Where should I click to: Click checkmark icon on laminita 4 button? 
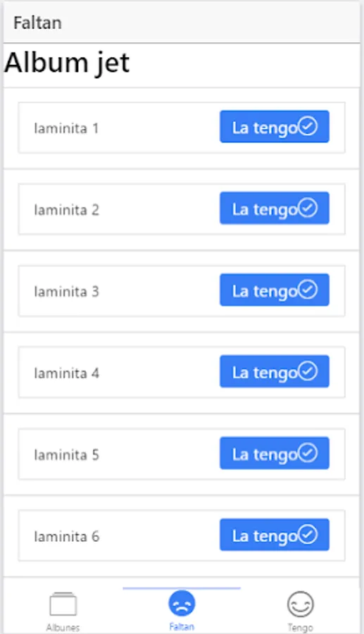(308, 371)
